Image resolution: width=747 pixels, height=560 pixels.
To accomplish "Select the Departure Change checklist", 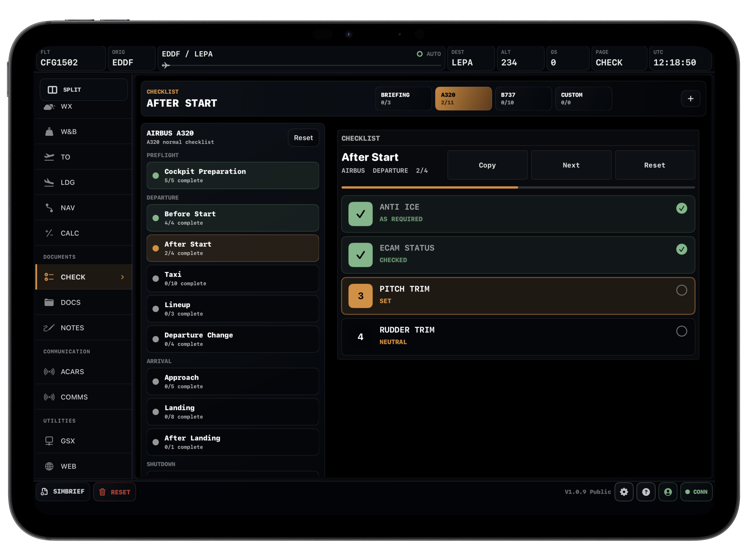I will [x=233, y=339].
